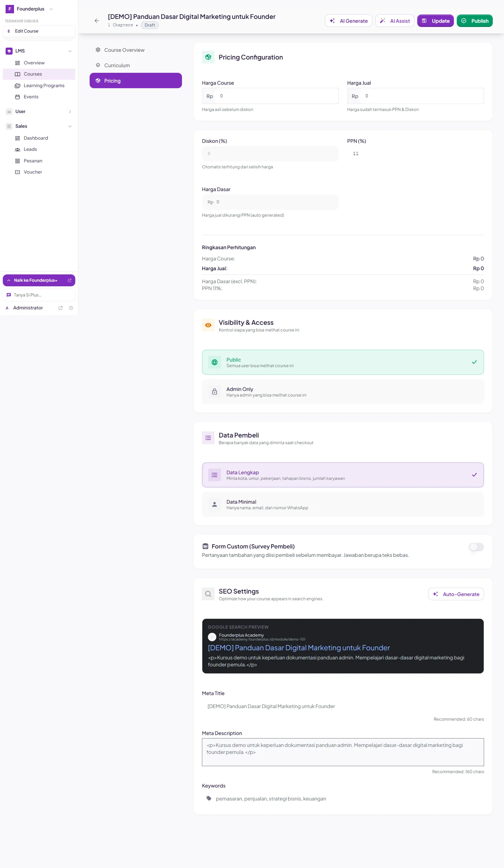Click the Harga Jual price field
Viewport: 504px width, 868px height.
click(415, 96)
